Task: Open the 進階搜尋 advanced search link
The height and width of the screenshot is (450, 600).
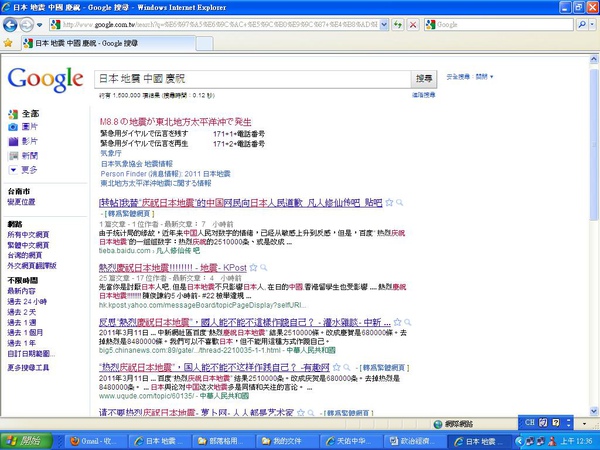Action: (424, 95)
